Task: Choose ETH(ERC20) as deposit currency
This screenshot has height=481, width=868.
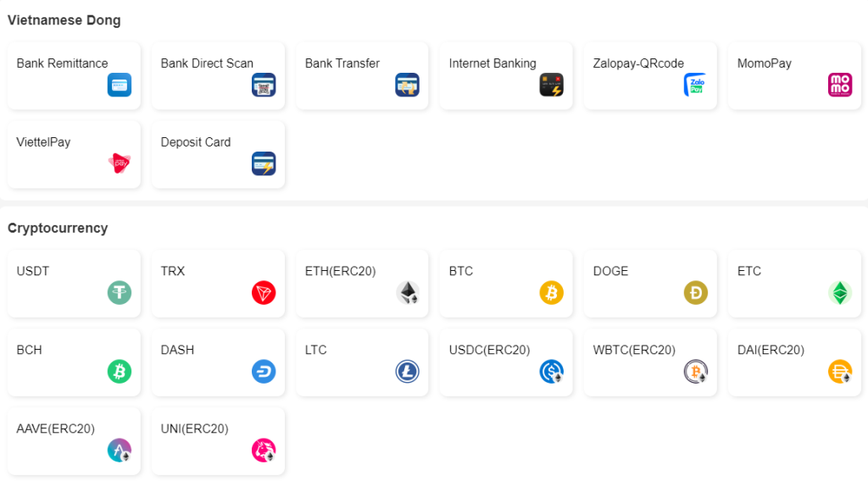Action: click(x=362, y=284)
